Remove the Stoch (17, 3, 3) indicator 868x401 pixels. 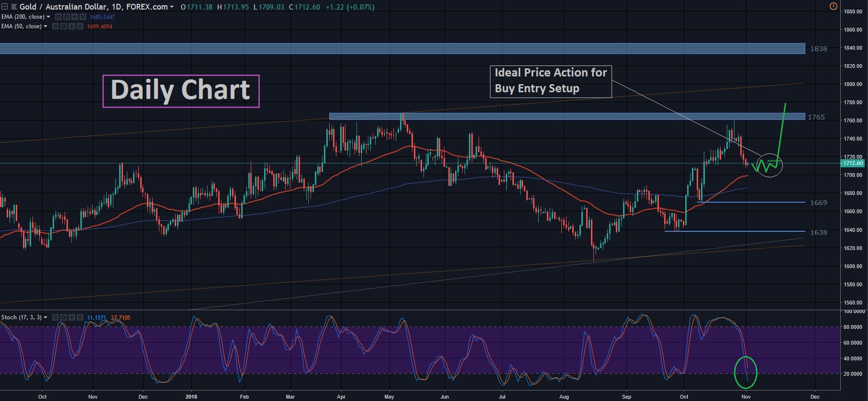tap(79, 317)
